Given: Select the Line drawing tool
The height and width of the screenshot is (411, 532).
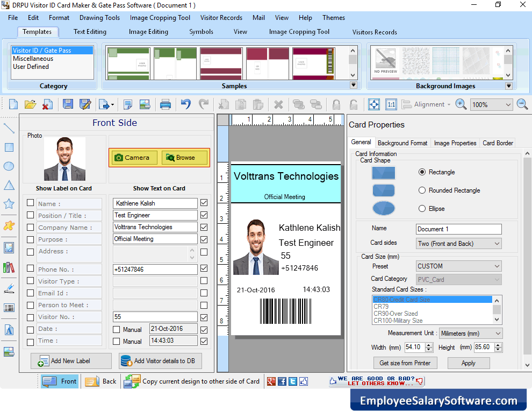Looking at the screenshot, I should coord(9,128).
